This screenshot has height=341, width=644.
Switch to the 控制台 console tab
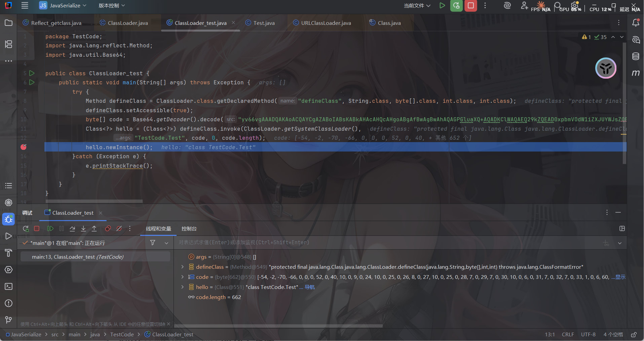(x=189, y=229)
